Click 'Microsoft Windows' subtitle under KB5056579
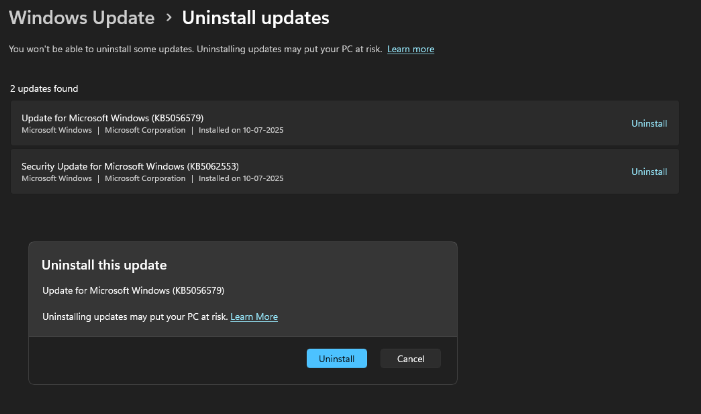Image resolution: width=701 pixels, height=414 pixels. [x=56, y=130]
